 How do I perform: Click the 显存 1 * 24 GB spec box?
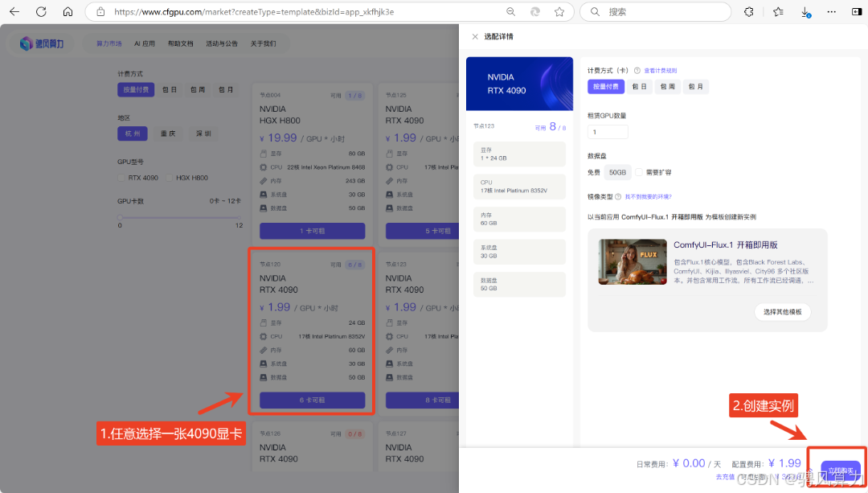coord(519,154)
